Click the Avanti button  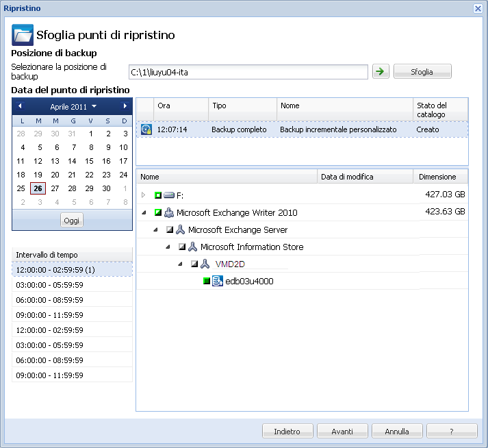click(342, 432)
